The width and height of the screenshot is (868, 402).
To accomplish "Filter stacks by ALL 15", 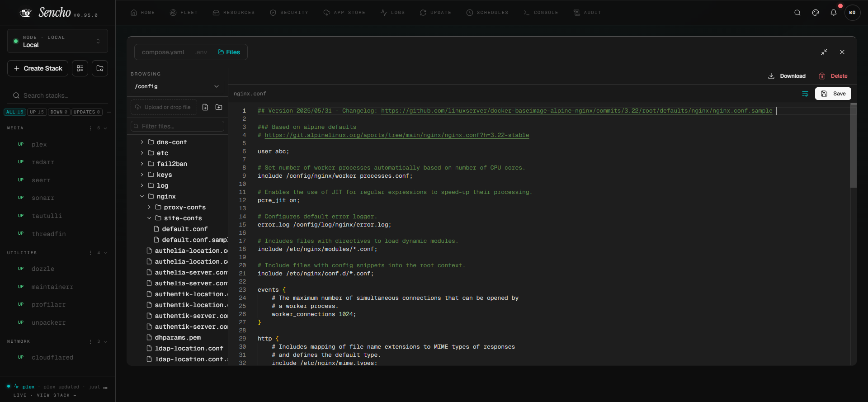I will [15, 112].
